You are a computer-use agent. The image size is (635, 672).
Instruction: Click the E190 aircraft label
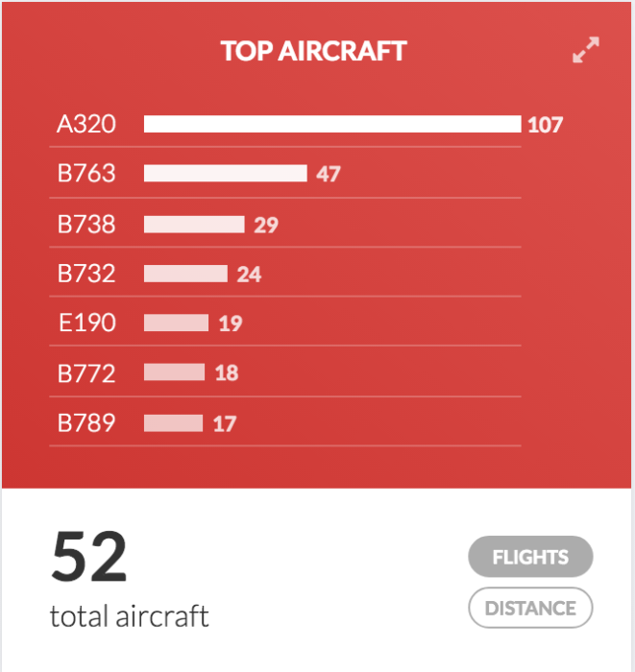[86, 323]
